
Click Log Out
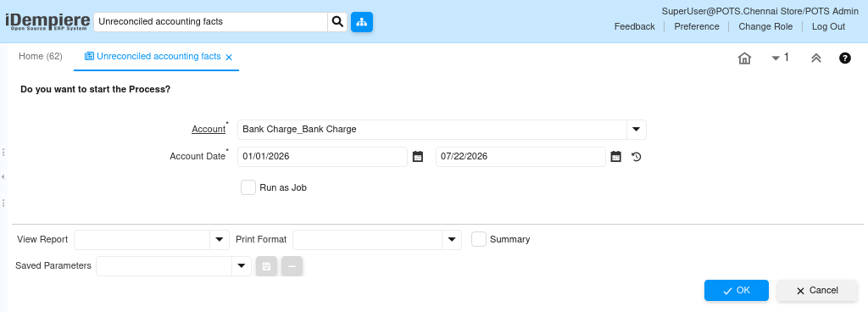pos(828,26)
